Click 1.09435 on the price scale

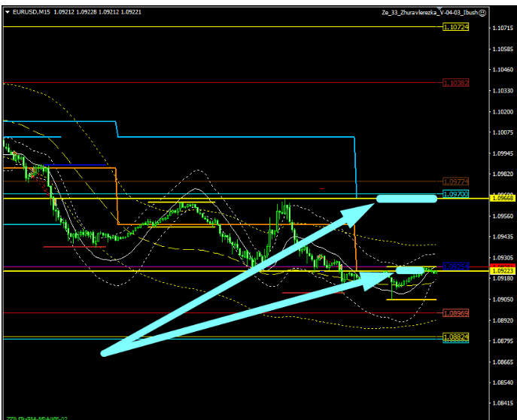(x=503, y=236)
